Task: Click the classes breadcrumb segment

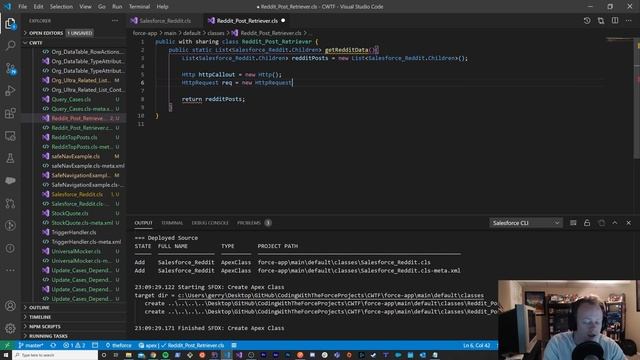Action: point(216,33)
